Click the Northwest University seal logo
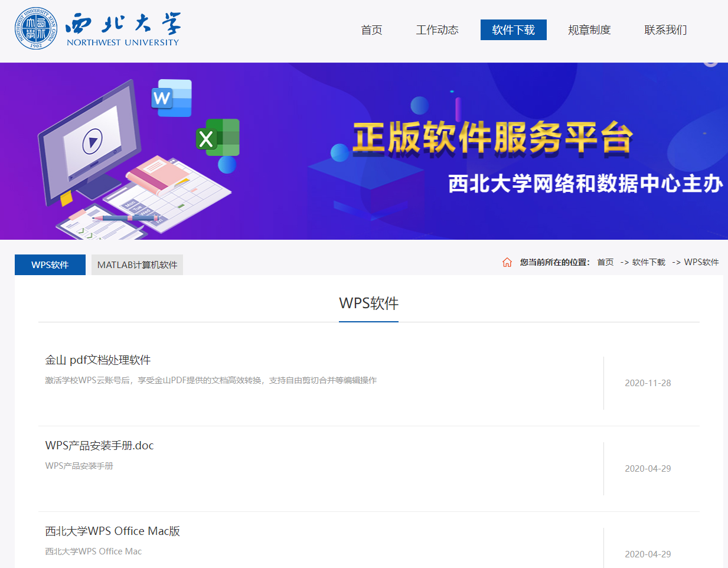728x568 pixels. point(36,28)
